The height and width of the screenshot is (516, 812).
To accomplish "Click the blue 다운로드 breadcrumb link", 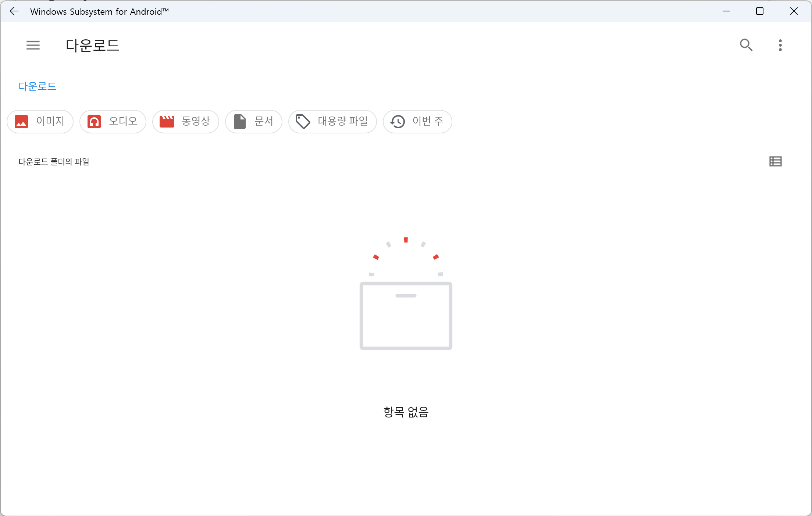I will pos(37,86).
